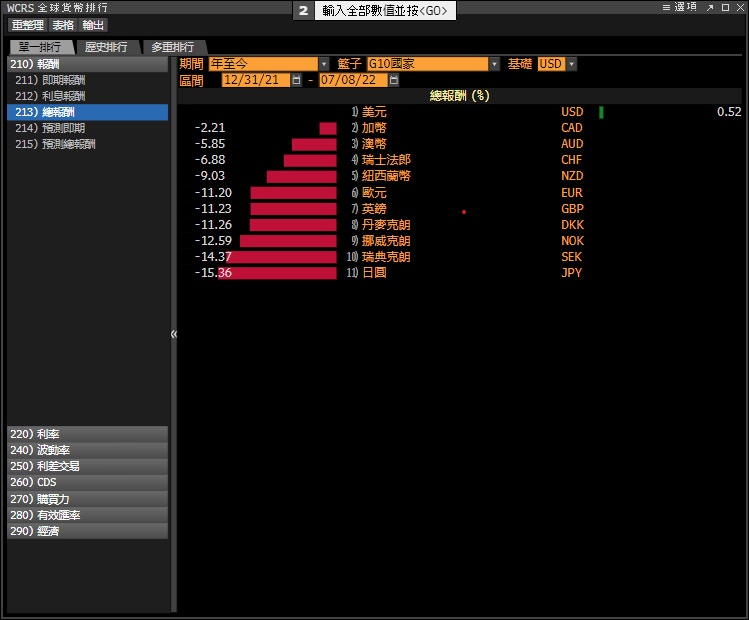Open calendar picker for end date 07/08/22
Viewport: 749px width, 620px height.
point(393,80)
